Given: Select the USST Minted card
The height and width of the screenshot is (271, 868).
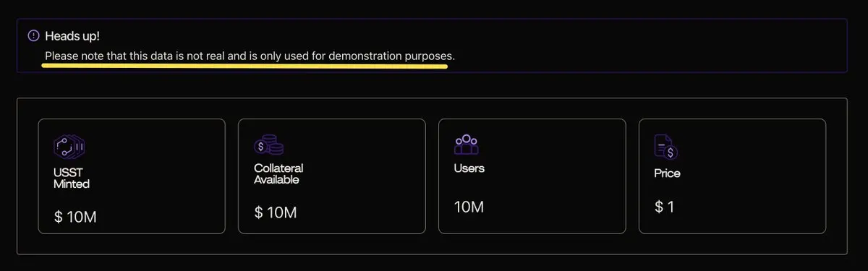Looking at the screenshot, I should 132,176.
